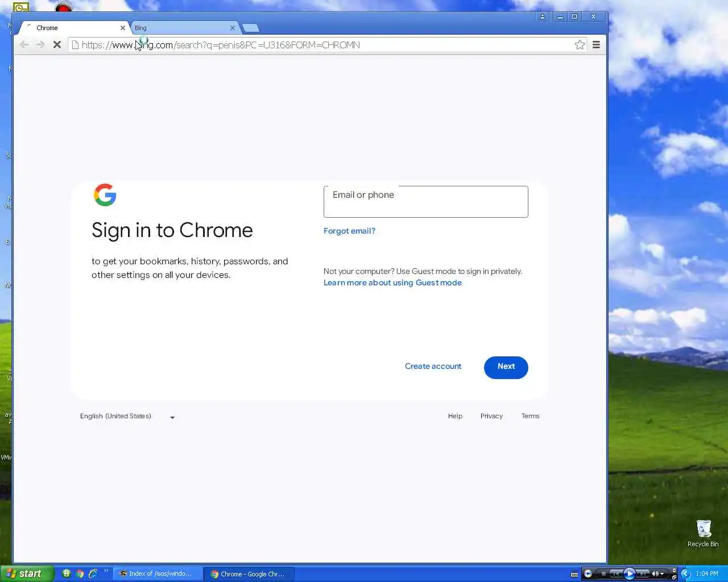The image size is (728, 582).
Task: Switch to the Chrome tab
Action: pyautogui.click(x=73, y=28)
